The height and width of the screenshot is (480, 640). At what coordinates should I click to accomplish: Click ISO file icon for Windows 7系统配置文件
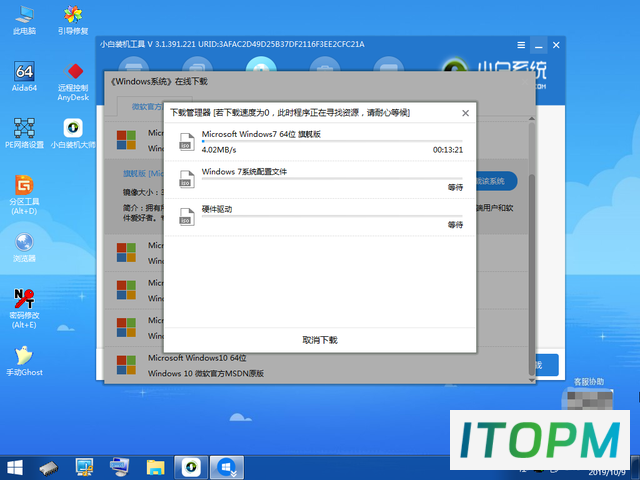(187, 179)
